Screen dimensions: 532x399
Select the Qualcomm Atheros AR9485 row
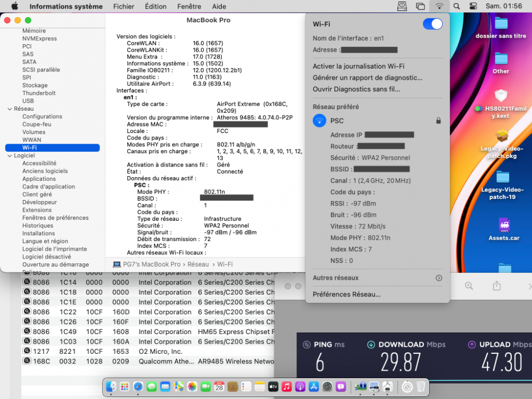coord(147,361)
